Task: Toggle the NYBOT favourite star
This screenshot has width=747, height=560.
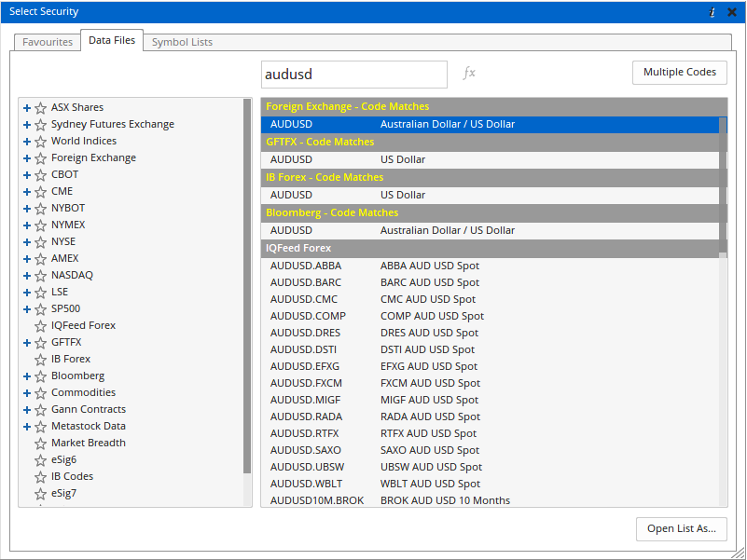Action: coord(40,209)
